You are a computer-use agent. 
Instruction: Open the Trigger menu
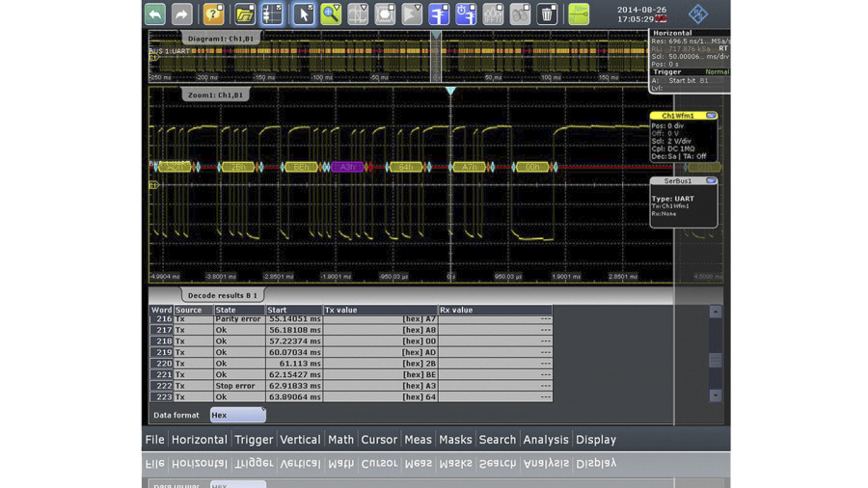point(254,440)
